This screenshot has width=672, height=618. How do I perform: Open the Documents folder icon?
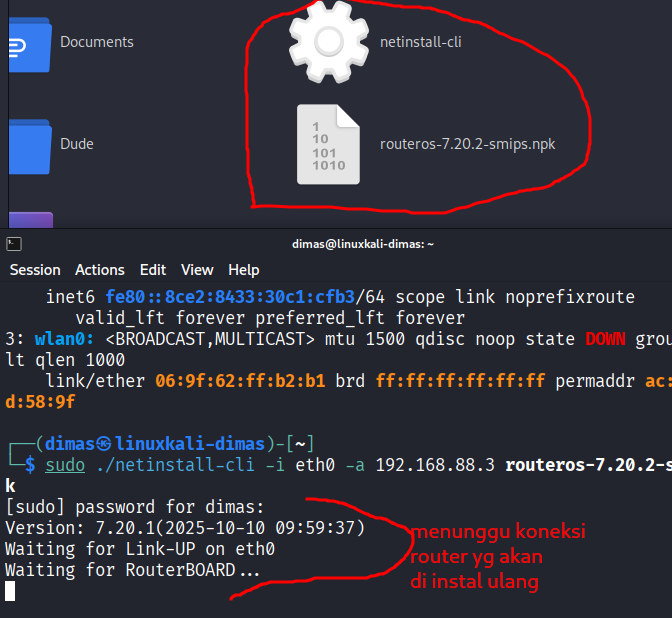click(x=30, y=44)
